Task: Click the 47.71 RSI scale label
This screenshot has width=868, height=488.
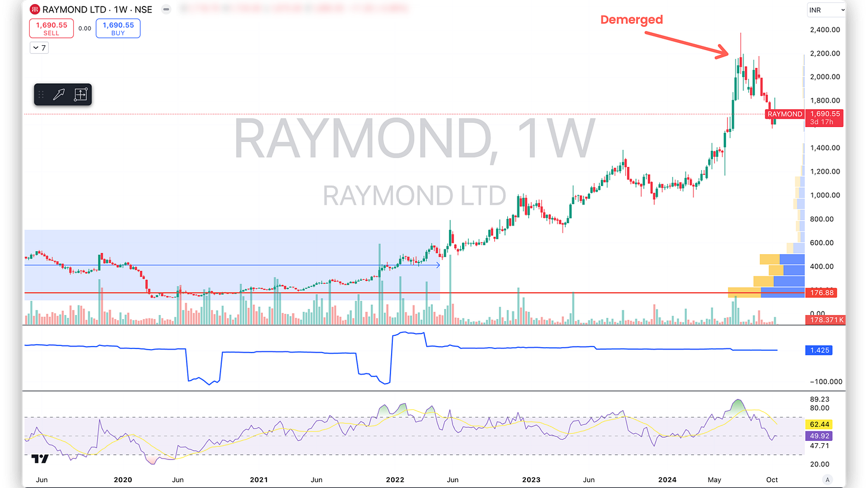Action: click(820, 446)
